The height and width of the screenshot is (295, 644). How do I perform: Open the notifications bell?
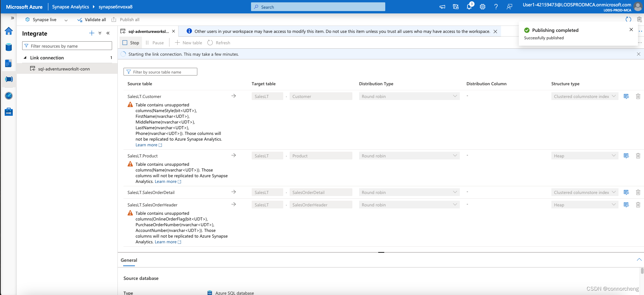[x=469, y=7]
